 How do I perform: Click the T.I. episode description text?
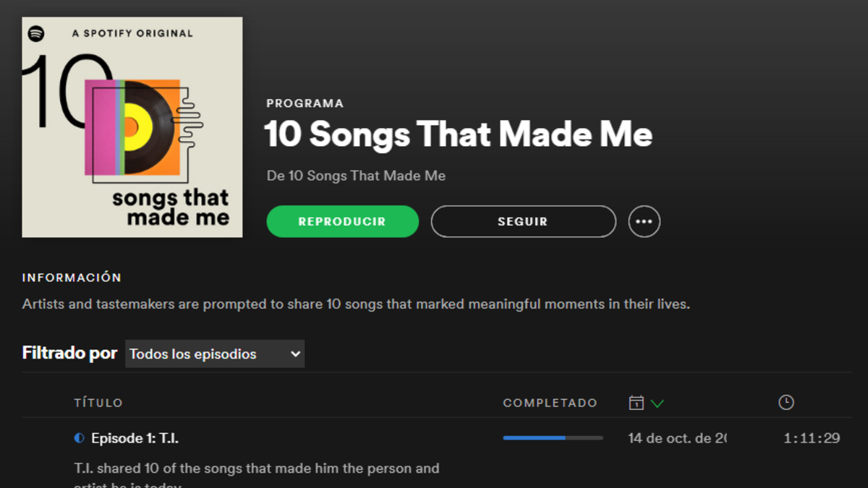click(x=256, y=468)
